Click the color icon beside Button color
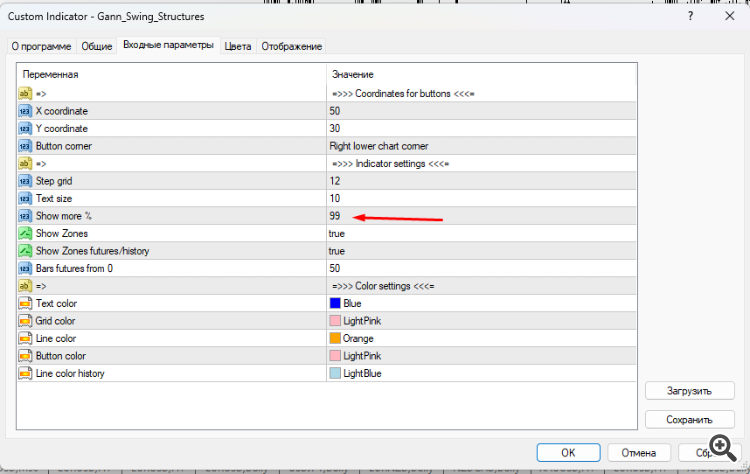The height and width of the screenshot is (474, 750). [25, 356]
